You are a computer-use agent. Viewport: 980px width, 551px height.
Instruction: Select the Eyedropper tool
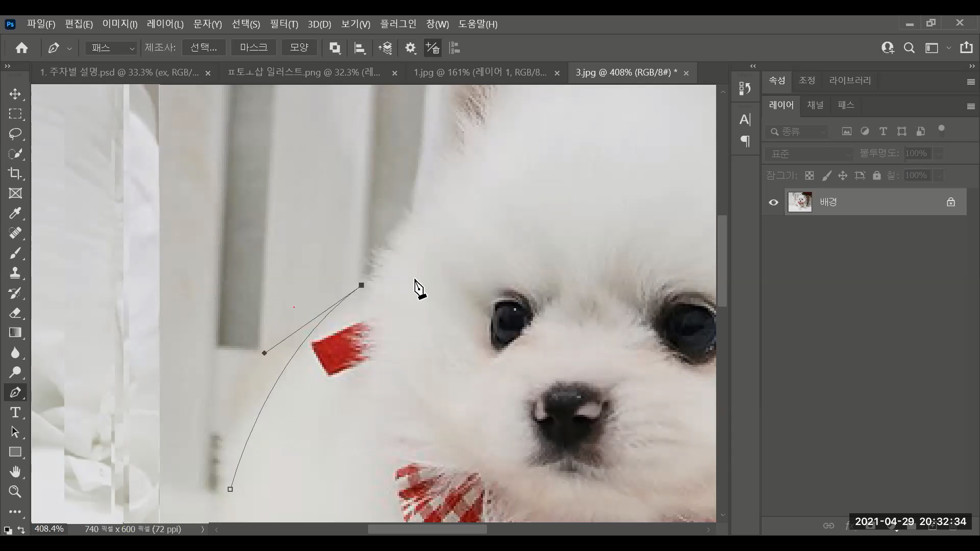click(15, 213)
